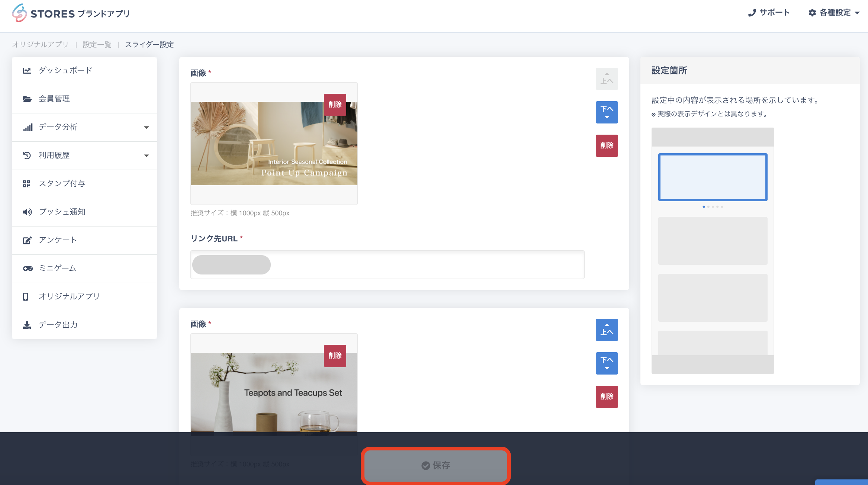Screen dimensions: 868x485
Task: Open the 各種設定 dropdown menu
Action: coord(834,13)
